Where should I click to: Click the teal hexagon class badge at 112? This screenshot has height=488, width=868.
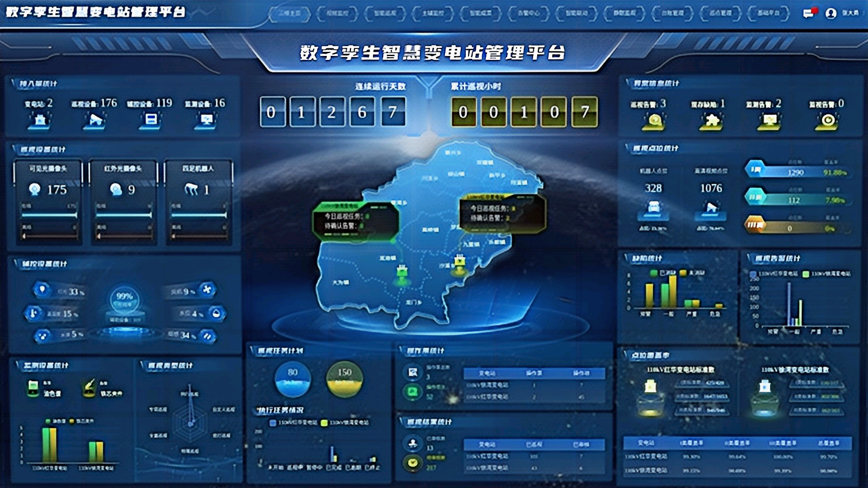pyautogui.click(x=755, y=197)
